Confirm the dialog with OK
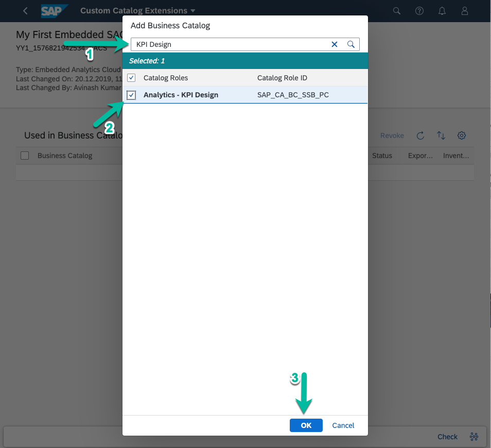This screenshot has height=448, width=491. pyautogui.click(x=306, y=425)
